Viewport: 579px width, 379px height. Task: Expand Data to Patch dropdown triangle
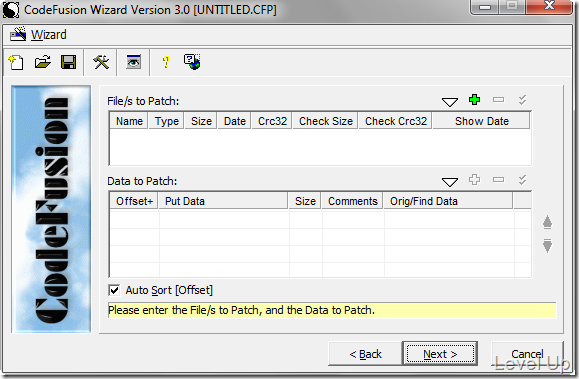(x=450, y=181)
